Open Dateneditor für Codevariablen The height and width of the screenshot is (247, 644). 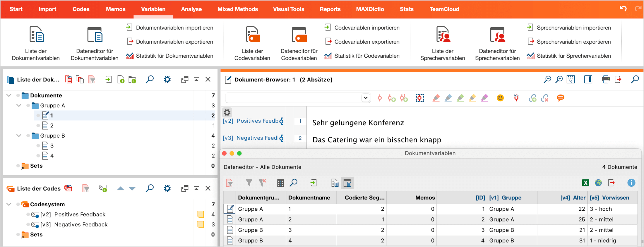(299, 43)
